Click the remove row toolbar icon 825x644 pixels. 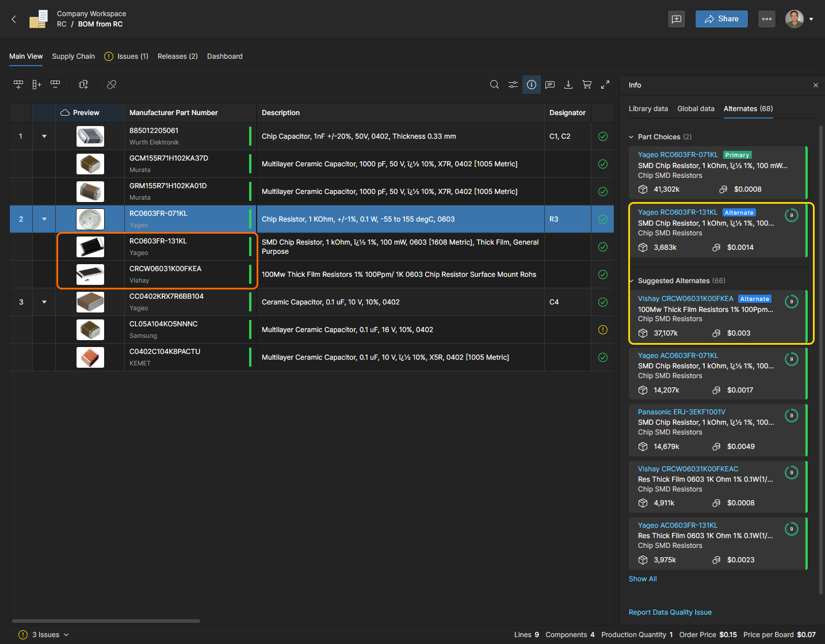point(55,85)
